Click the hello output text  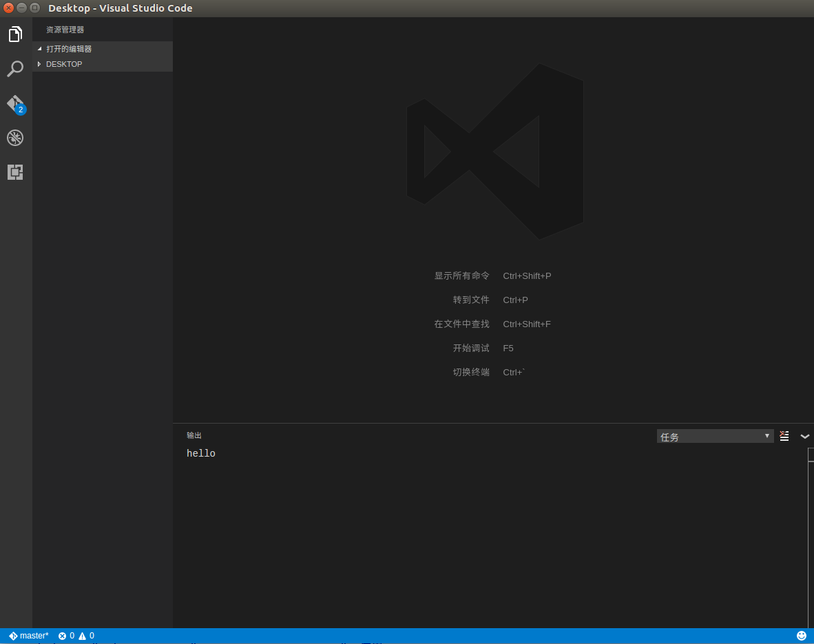[201, 453]
